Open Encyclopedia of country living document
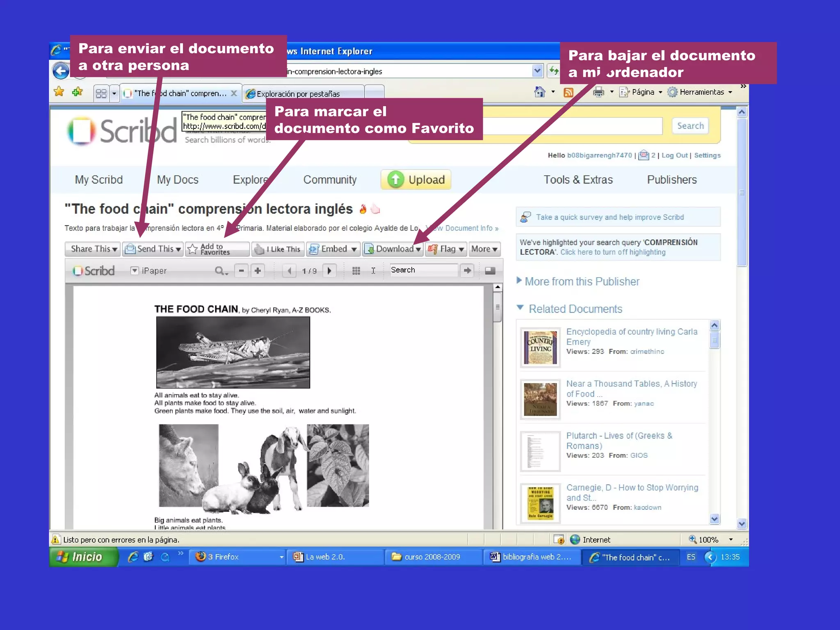840x630 pixels. (632, 336)
